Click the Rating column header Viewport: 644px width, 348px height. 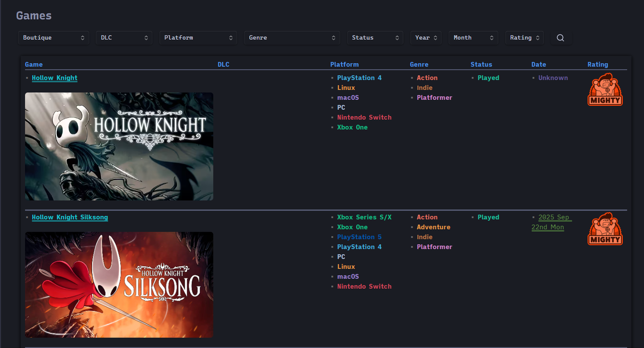tap(598, 64)
